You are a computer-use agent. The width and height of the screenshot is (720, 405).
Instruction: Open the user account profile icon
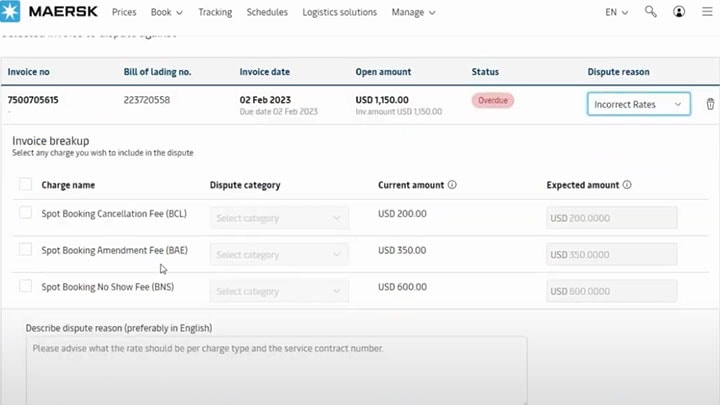pos(680,12)
